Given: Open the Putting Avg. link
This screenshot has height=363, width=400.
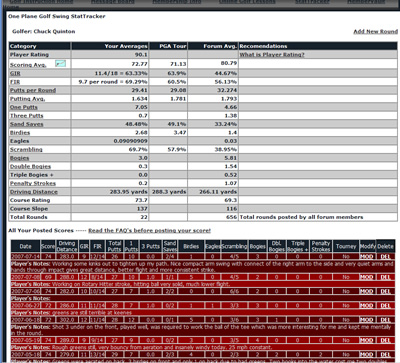Looking at the screenshot, I should click(27, 99).
